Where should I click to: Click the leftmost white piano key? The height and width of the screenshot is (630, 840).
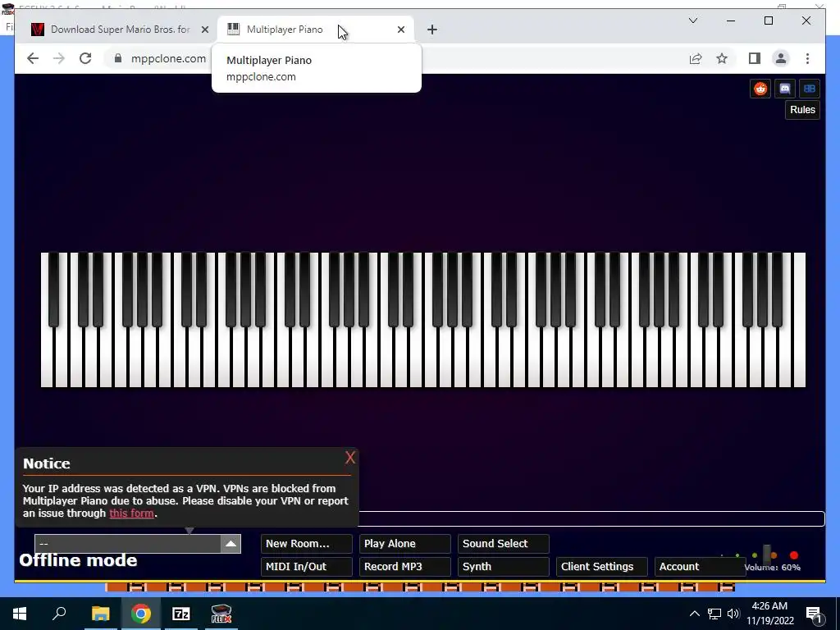[47, 356]
